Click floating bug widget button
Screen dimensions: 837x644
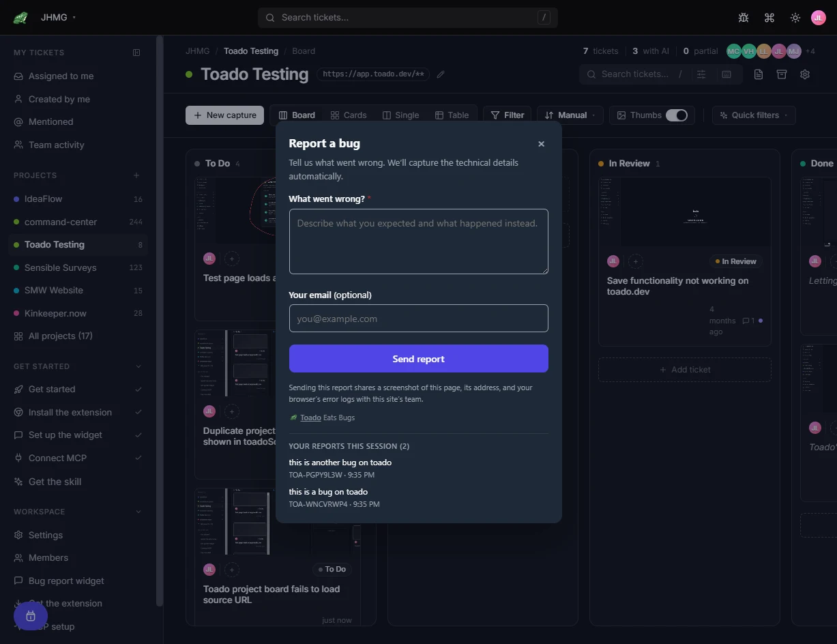31,617
